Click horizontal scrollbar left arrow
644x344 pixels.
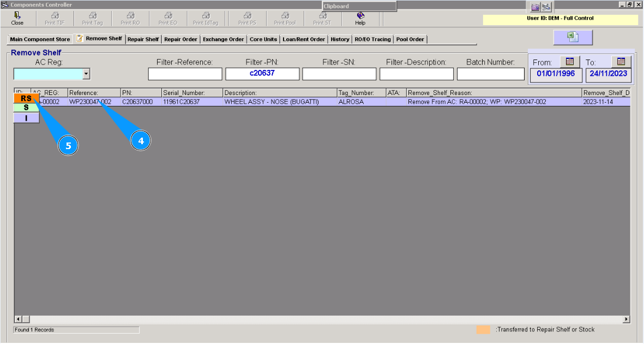18,319
